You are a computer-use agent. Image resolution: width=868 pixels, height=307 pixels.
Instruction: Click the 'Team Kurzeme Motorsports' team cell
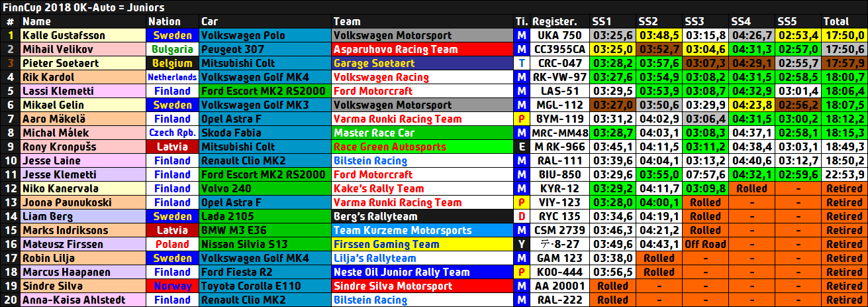[x=422, y=230]
